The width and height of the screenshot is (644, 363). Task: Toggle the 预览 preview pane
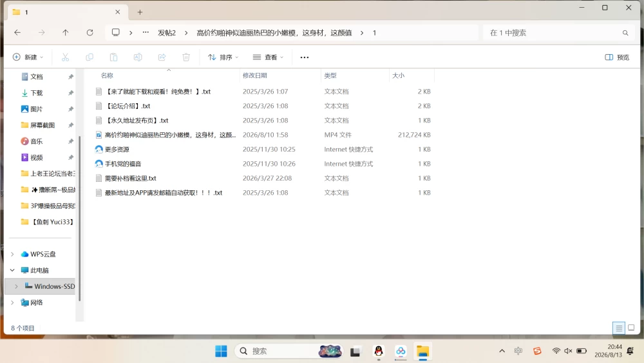(617, 57)
